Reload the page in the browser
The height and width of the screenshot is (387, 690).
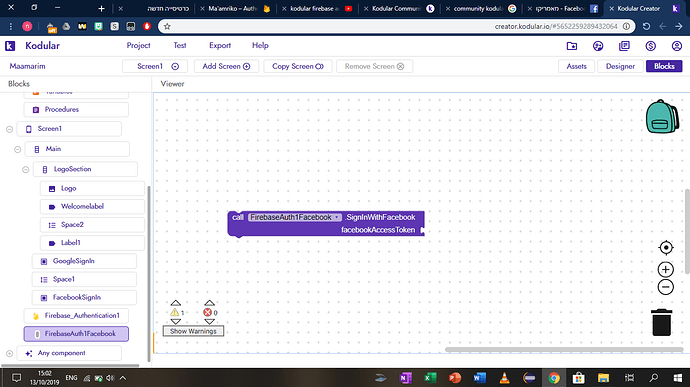646,26
